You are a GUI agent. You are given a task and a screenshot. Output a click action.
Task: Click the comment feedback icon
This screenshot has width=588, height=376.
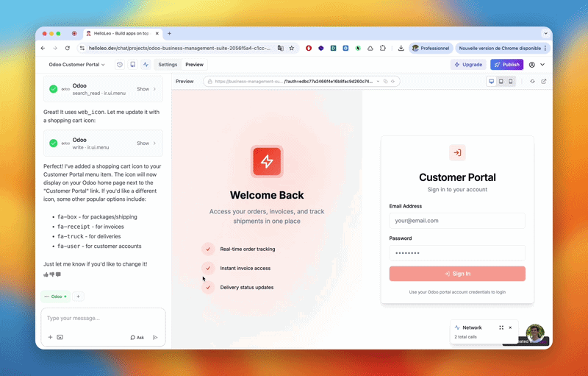(58, 274)
